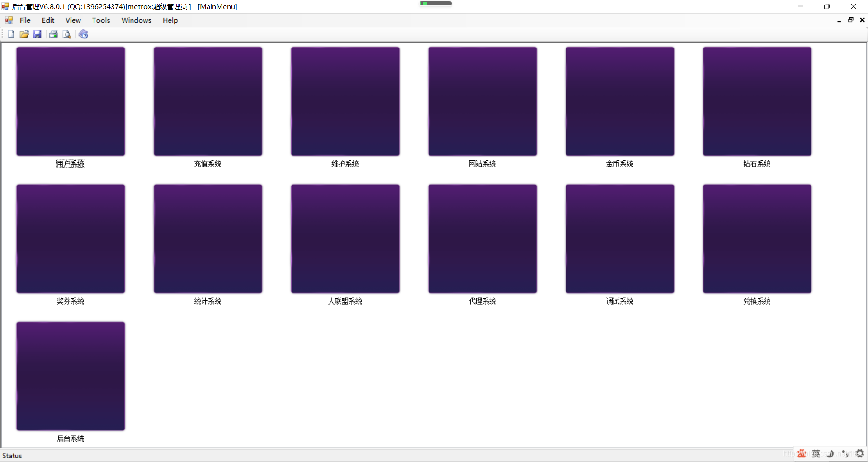Click the 奖券系统 label text
The image size is (868, 462).
coord(71,301)
